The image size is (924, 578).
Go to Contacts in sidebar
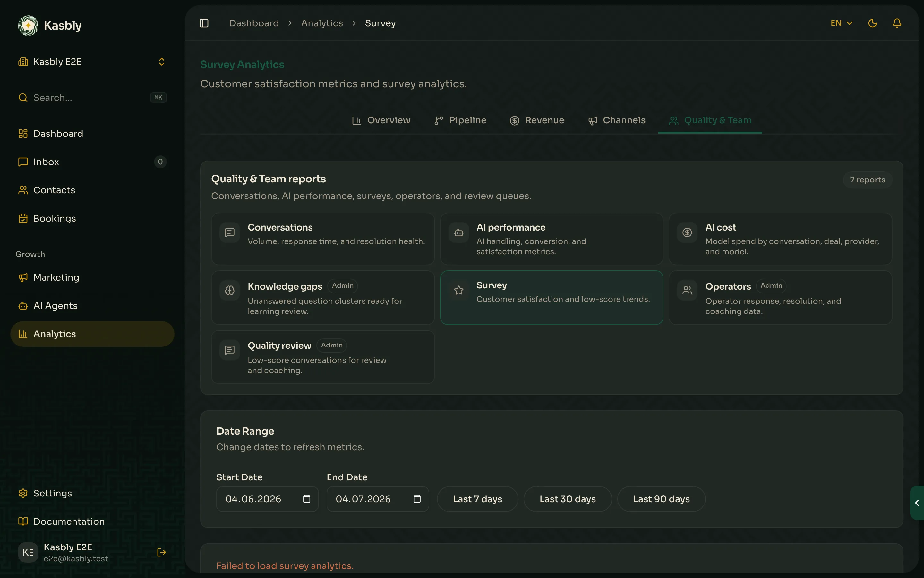tap(92, 190)
